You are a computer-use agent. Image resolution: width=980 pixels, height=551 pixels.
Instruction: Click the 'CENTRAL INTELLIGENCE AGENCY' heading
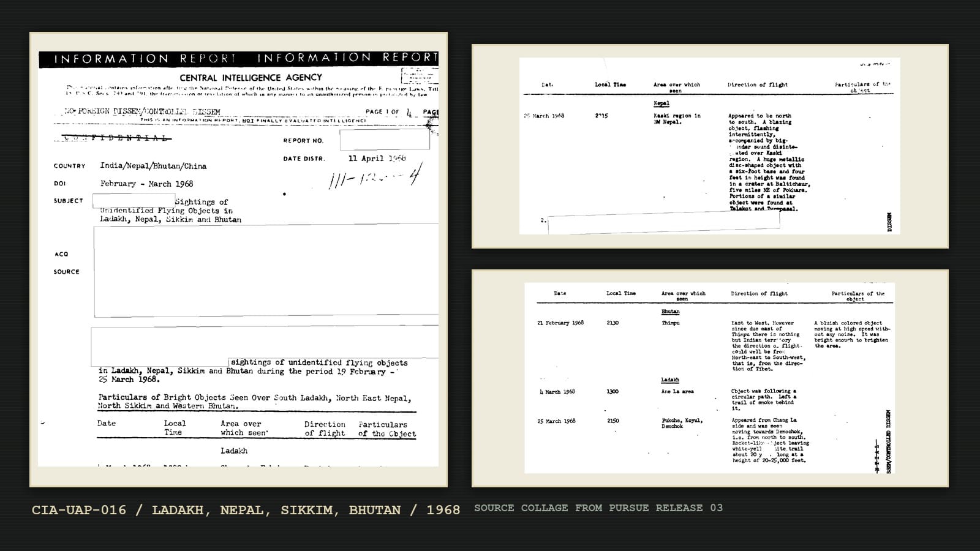[x=251, y=78]
